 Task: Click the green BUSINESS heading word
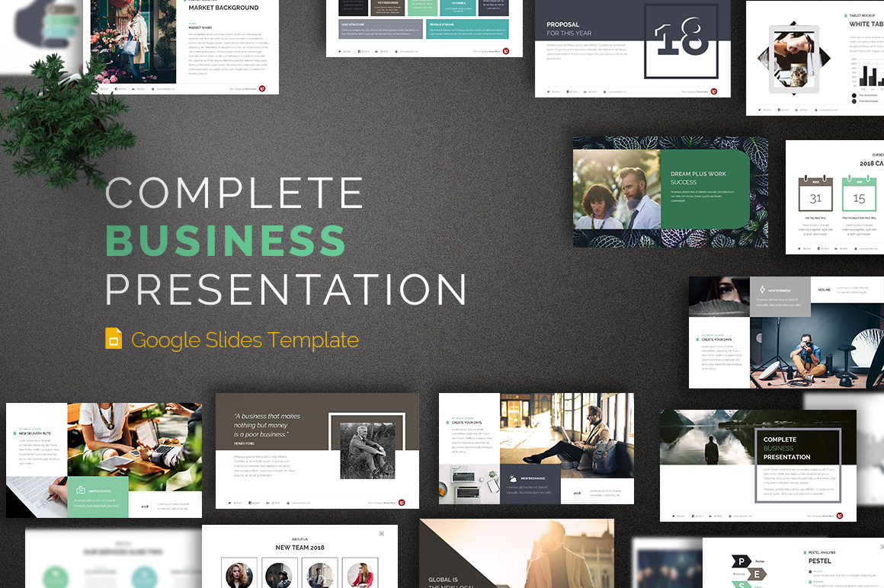[x=226, y=241]
